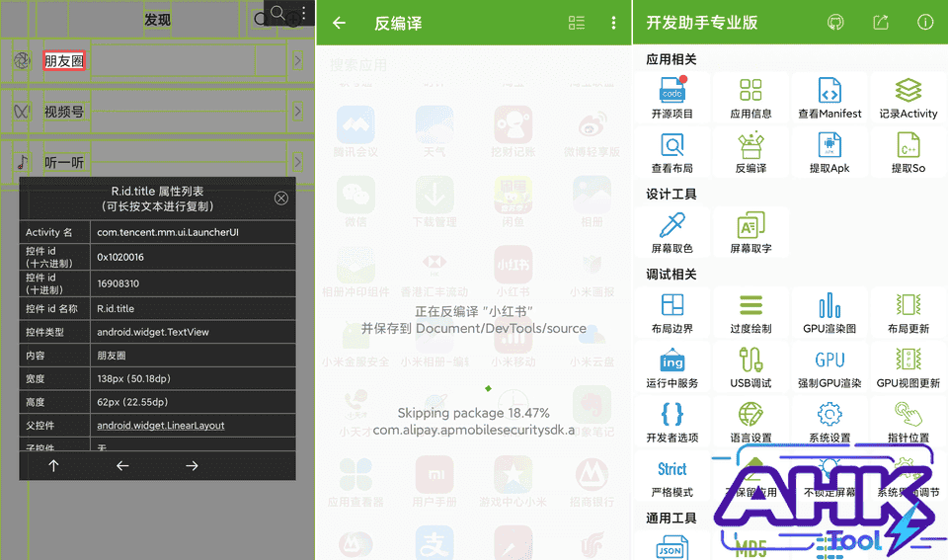Select the com.tencent.mm.ui.LauncherUI value
The image size is (948, 560).
[168, 232]
